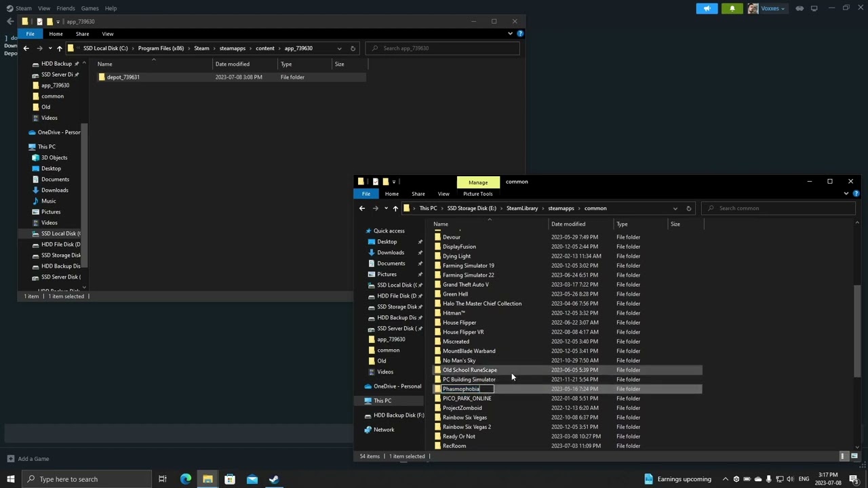868x488 pixels.
Task: Open Steam's Games menu
Action: tap(90, 8)
